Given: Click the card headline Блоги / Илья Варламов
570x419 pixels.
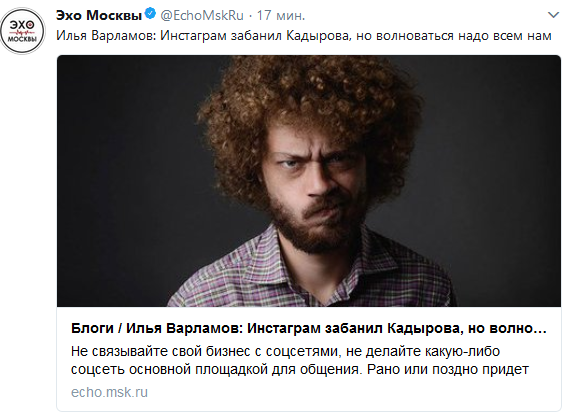Looking at the screenshot, I should click(308, 328).
